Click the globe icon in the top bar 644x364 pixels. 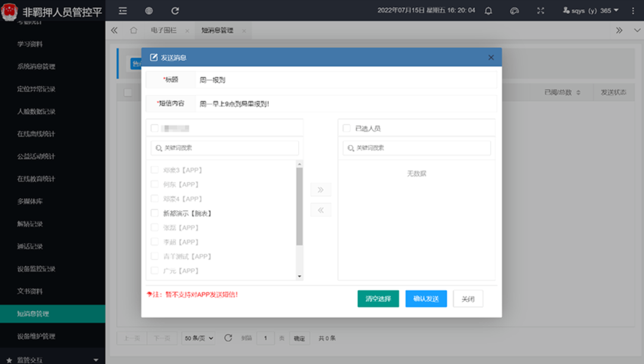[148, 10]
